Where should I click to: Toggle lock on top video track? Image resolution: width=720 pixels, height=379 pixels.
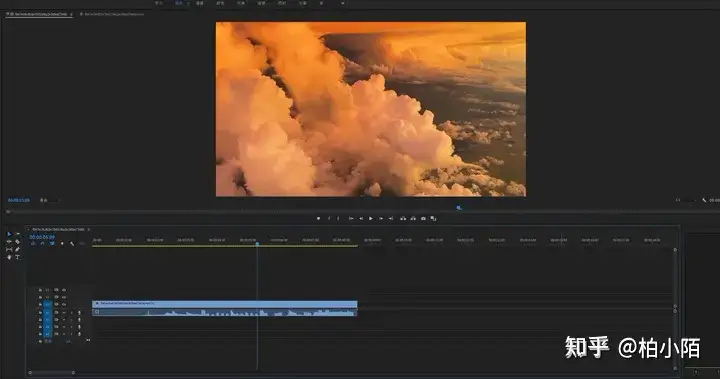click(x=40, y=290)
